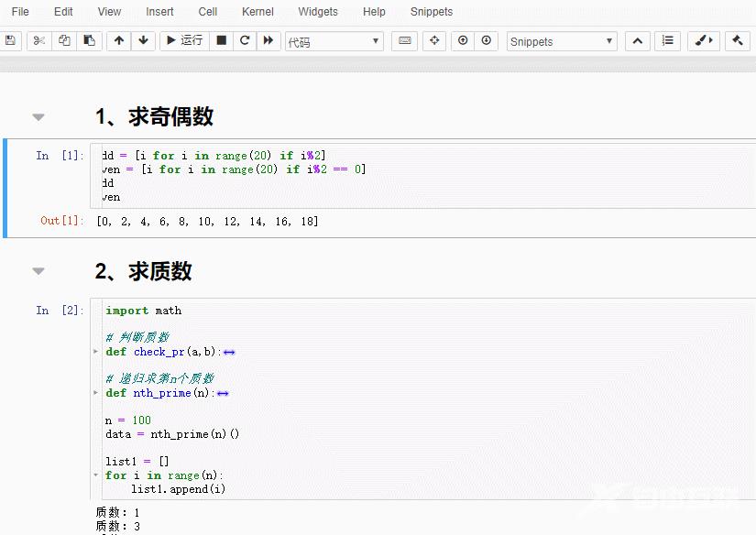Move the selected cell up
This screenshot has height=535, width=756.
pos(118,41)
